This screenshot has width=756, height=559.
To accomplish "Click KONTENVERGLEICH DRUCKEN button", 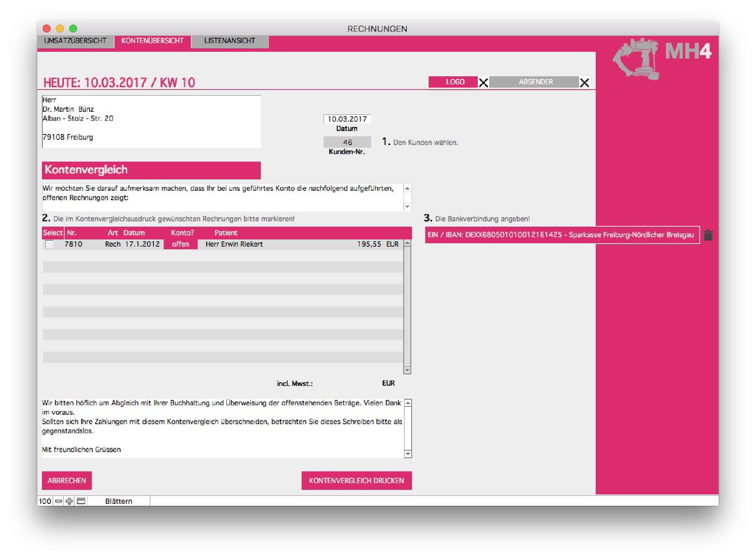I will click(x=356, y=480).
